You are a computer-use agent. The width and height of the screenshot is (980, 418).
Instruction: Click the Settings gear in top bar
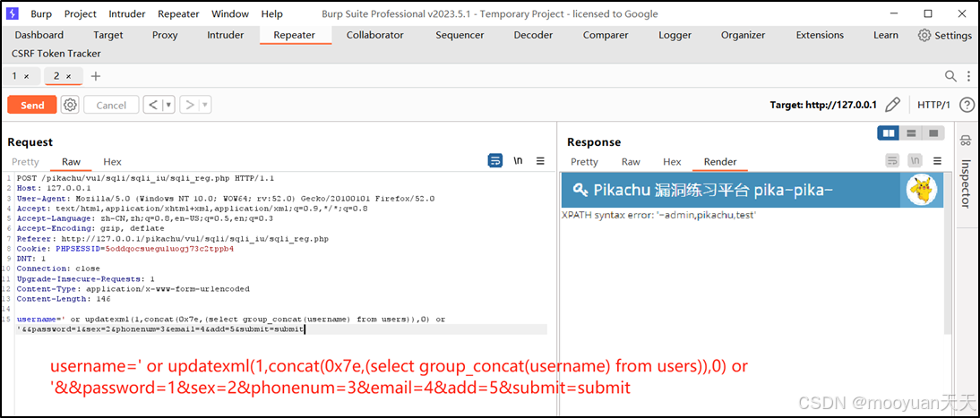[x=924, y=35]
